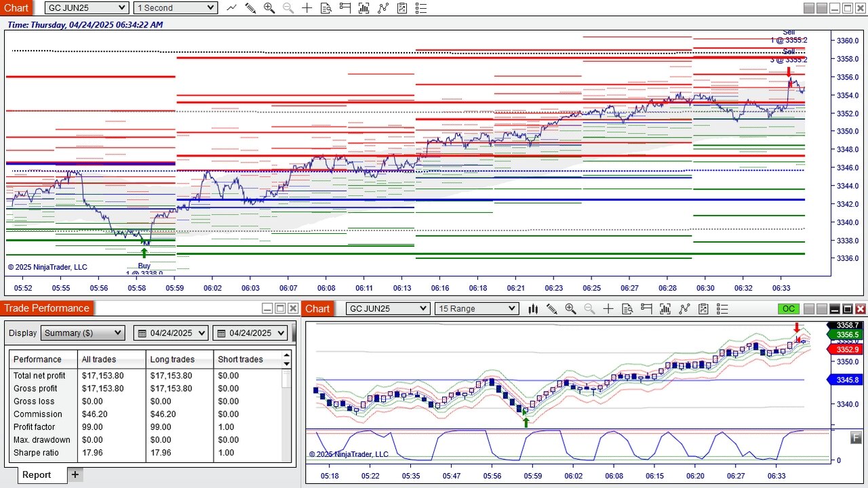Viewport: 868px width, 488px height.
Task: Click clipboard chart icon in 15 Range toolbar
Action: click(x=703, y=309)
